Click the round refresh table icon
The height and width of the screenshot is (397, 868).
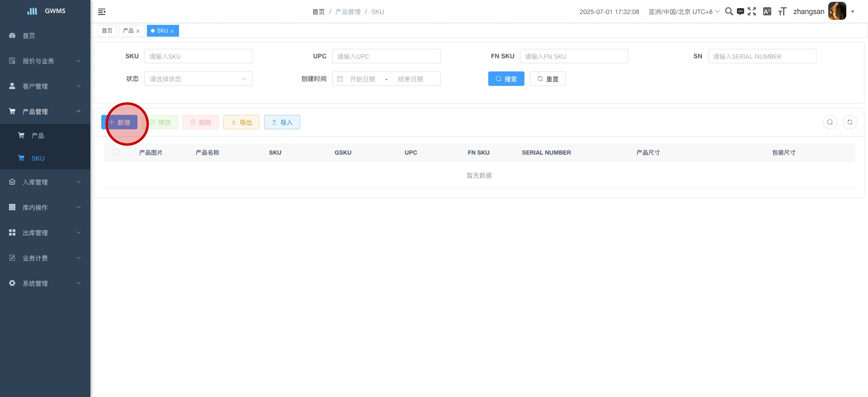[850, 122]
